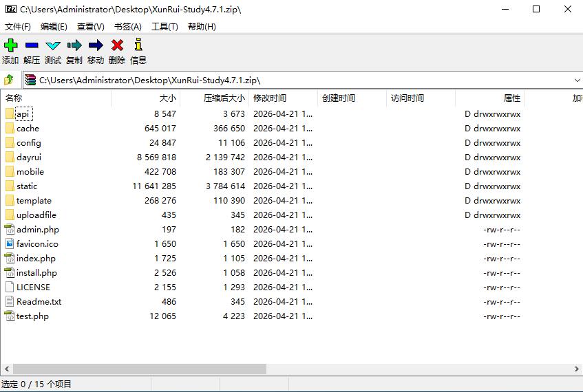Sort by Size (大小) column header
The image size is (583, 392).
coord(145,98)
